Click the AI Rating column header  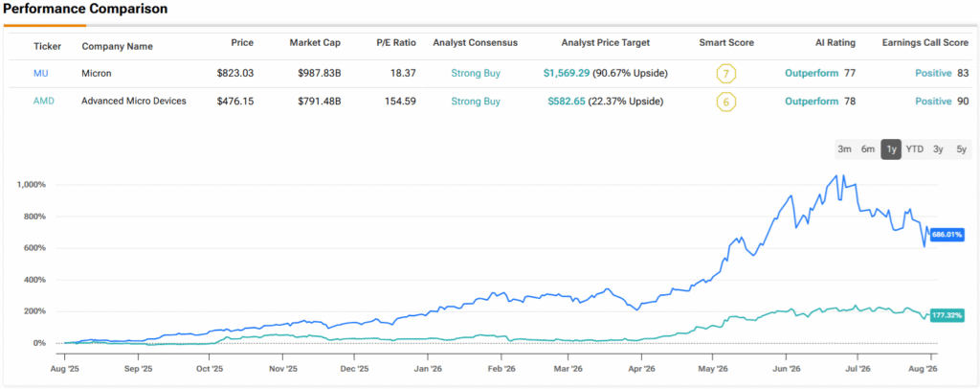(835, 43)
